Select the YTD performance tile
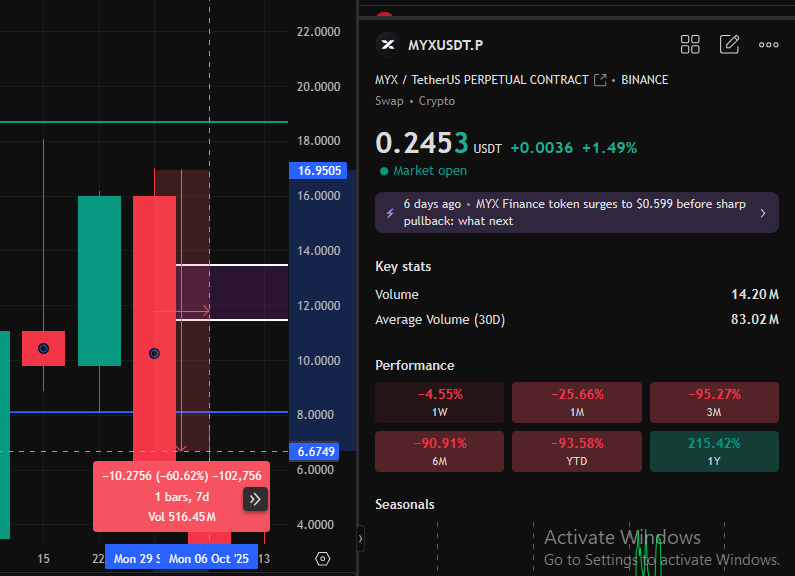 coord(577,452)
